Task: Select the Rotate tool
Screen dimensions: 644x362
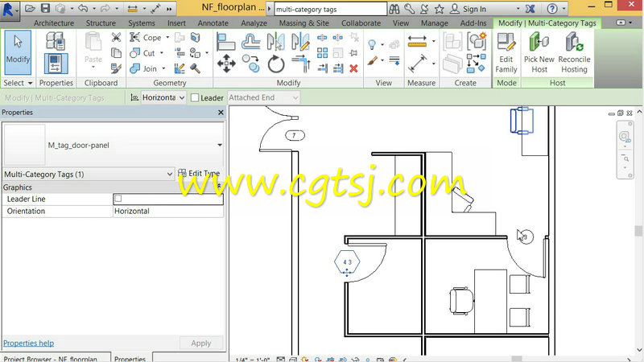Action: [276, 64]
